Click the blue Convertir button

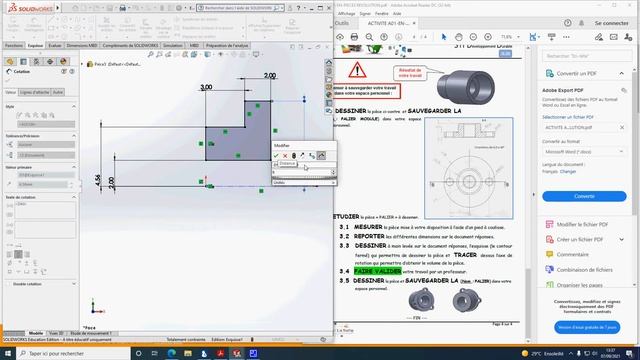(x=584, y=196)
